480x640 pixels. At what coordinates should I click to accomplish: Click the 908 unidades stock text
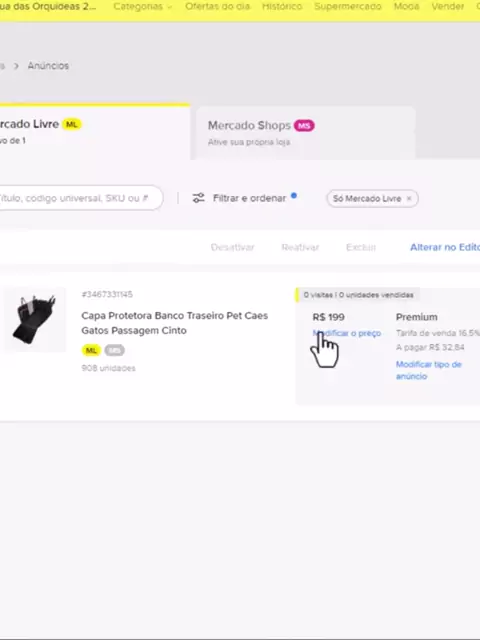(108, 368)
